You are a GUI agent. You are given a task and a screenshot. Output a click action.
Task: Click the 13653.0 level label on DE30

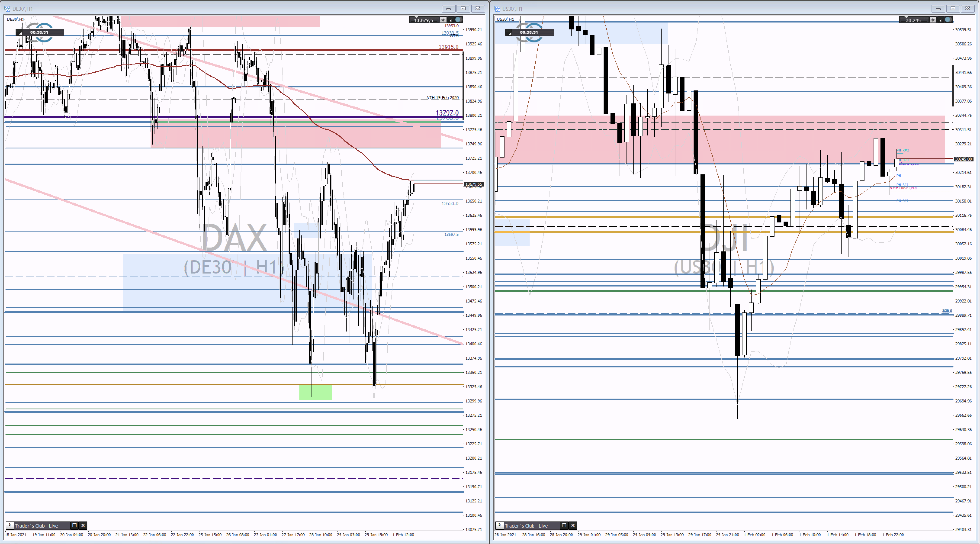450,204
